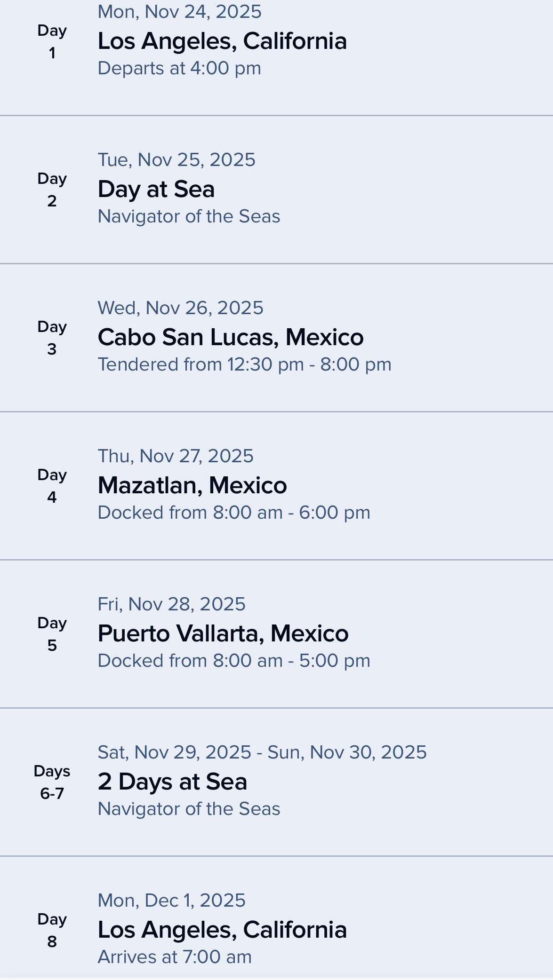Open the Cabo San Lucas, Mexico port
The width and height of the screenshot is (553, 980).
(230, 337)
